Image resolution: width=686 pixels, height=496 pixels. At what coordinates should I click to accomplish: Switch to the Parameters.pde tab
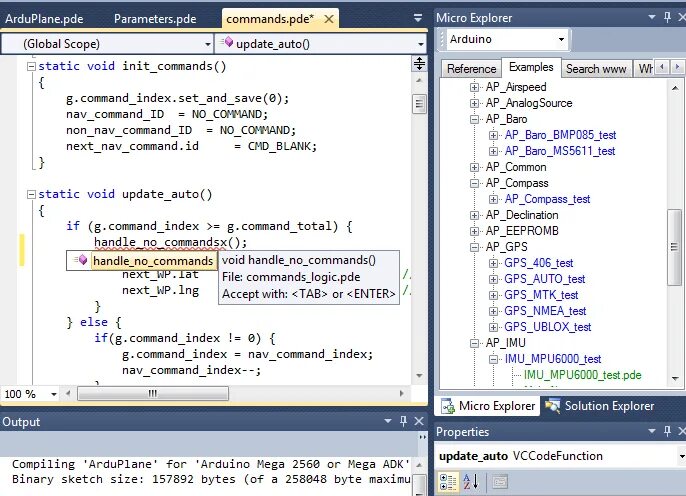coord(155,19)
